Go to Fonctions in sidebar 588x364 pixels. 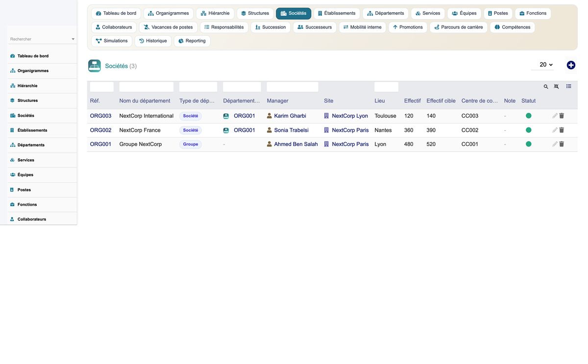point(42,204)
